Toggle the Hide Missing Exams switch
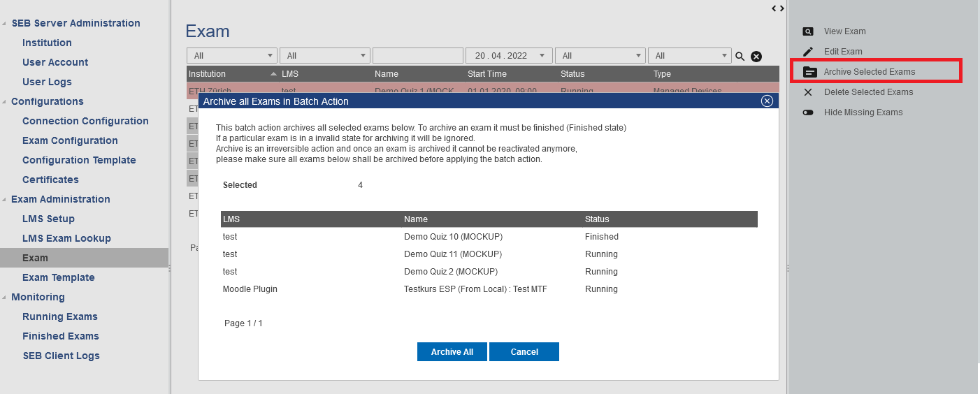The height and width of the screenshot is (394, 980). 808,112
